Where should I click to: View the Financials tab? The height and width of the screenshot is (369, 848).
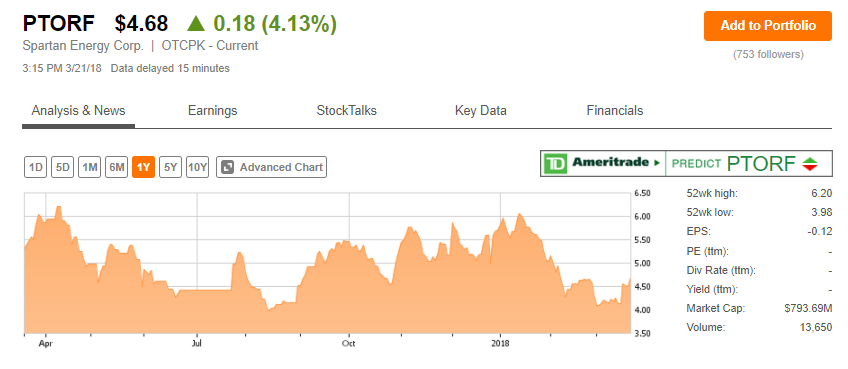pos(615,111)
